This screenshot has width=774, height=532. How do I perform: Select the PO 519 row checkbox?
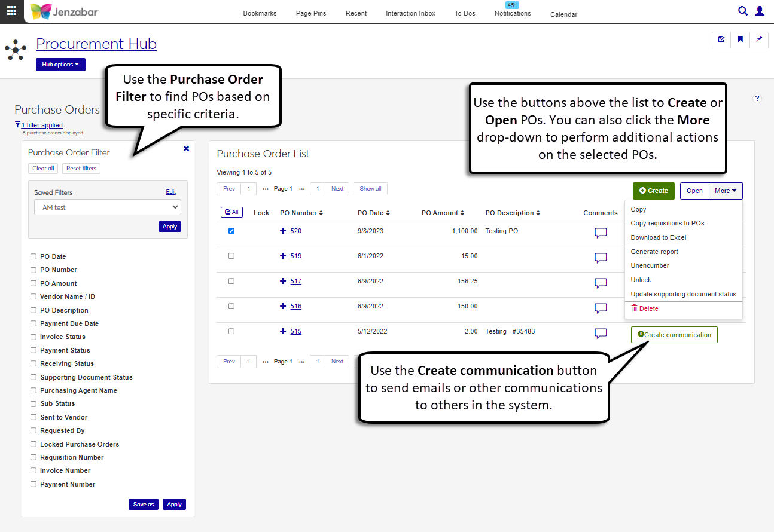231,256
